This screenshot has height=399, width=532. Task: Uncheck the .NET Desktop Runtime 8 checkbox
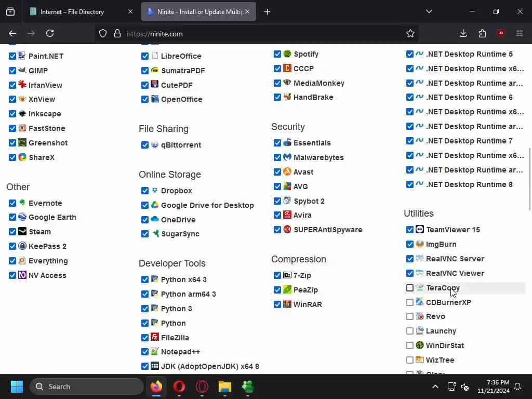pos(410,184)
